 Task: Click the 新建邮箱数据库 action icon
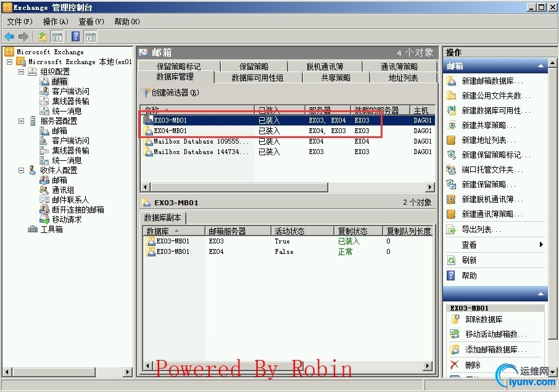coord(452,81)
